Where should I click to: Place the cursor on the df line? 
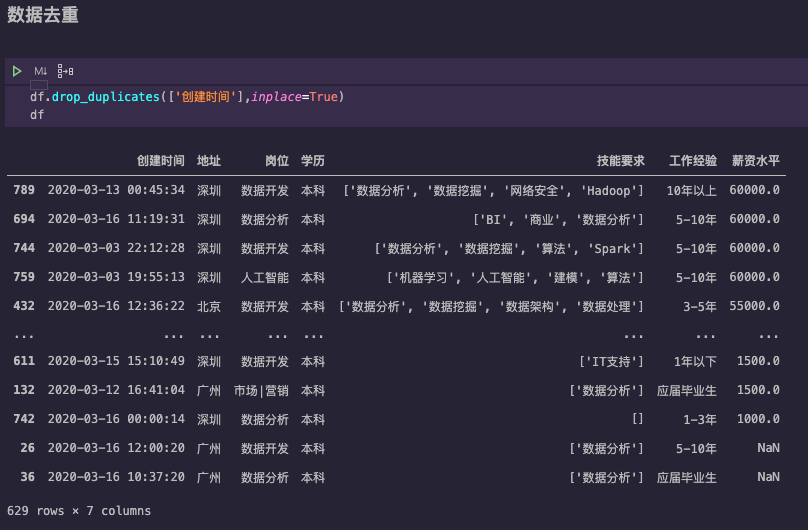click(x=37, y=115)
